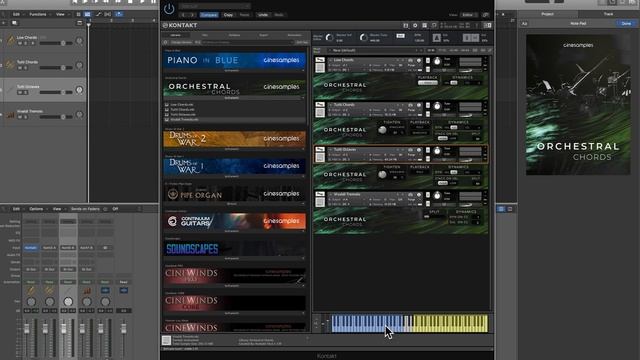Viewport: 640px width, 360px height.
Task: Click Logic duplicate track icon
Action: click(14, 23)
